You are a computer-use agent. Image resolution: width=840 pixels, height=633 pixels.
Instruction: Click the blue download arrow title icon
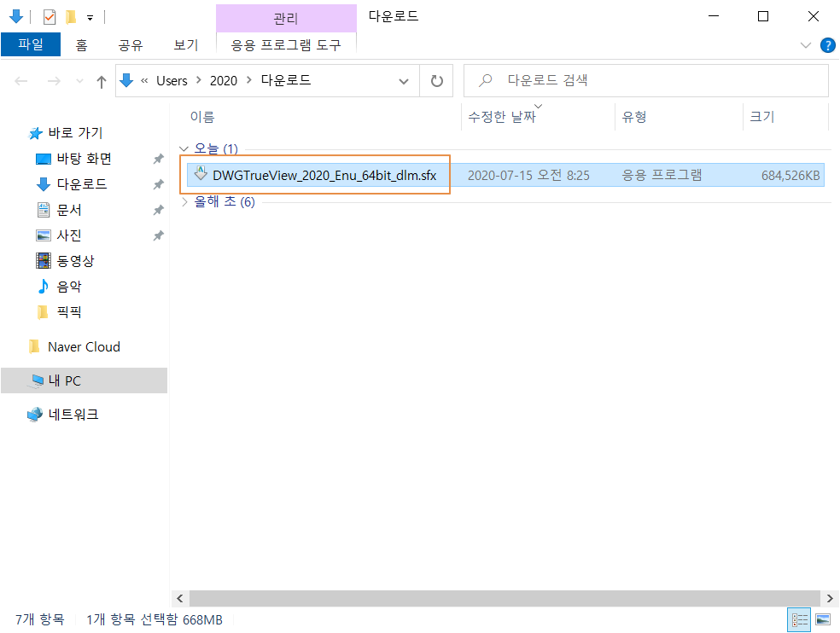(16, 16)
